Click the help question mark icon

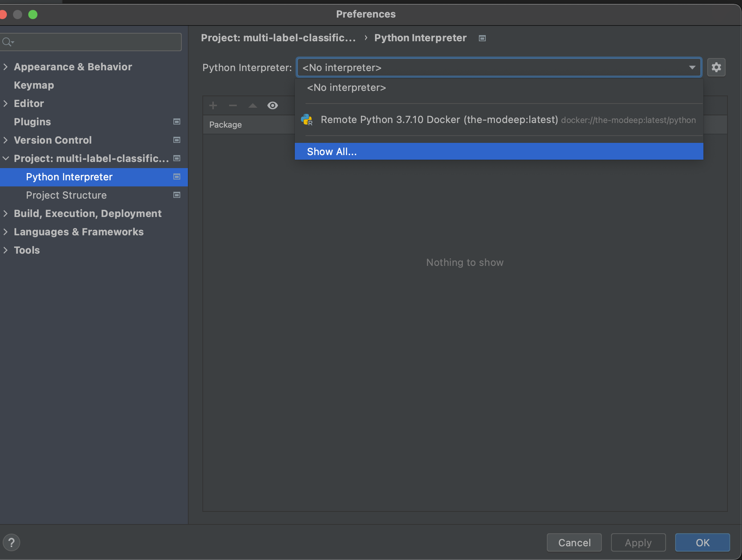(11, 542)
